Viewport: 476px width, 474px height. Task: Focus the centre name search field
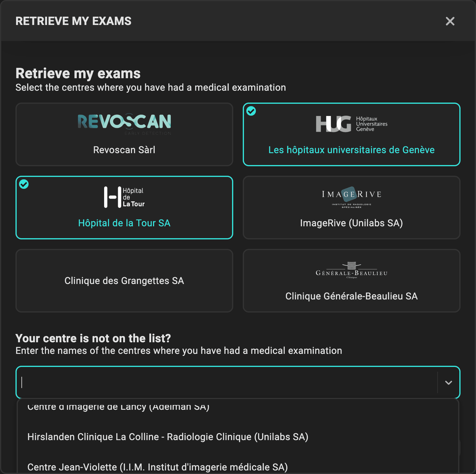point(227,382)
